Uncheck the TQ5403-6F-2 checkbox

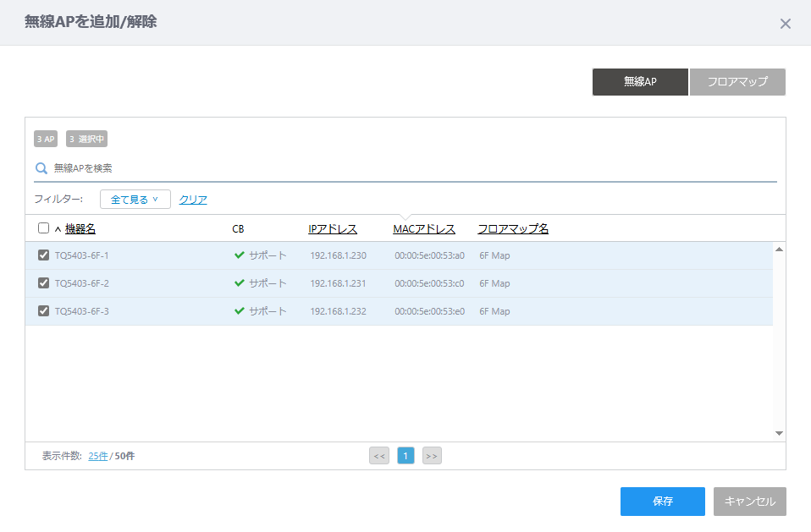[x=43, y=283]
